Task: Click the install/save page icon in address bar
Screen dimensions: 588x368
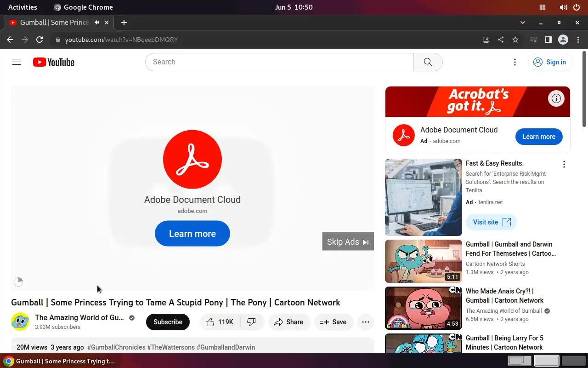Action: click(486, 40)
